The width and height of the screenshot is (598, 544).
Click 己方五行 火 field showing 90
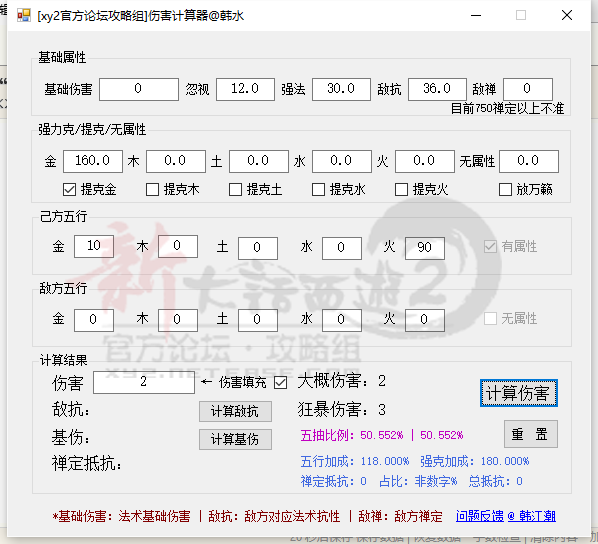coord(425,248)
